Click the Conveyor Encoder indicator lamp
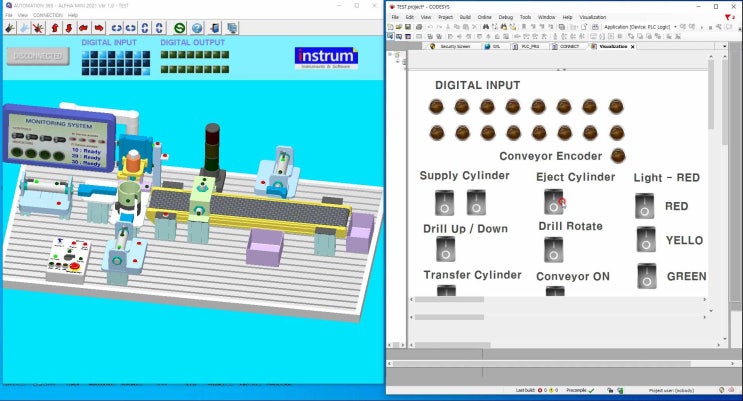 click(618, 155)
